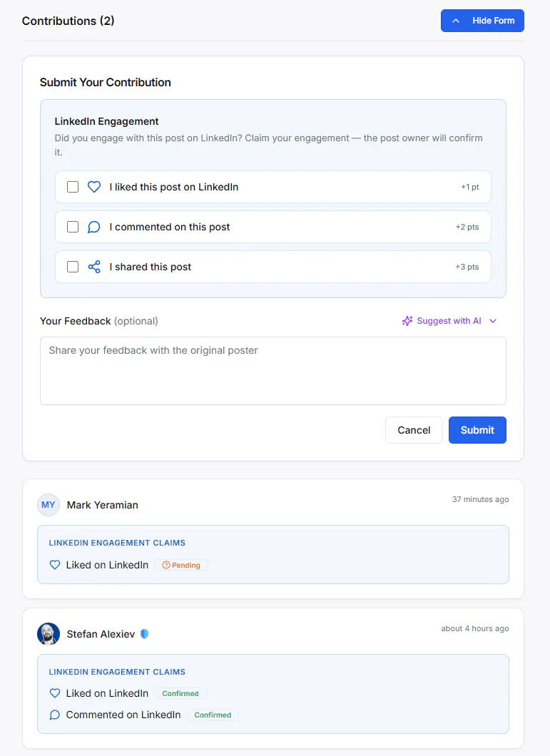
Task: Click the heart icon beside liked this post
Action: (94, 187)
